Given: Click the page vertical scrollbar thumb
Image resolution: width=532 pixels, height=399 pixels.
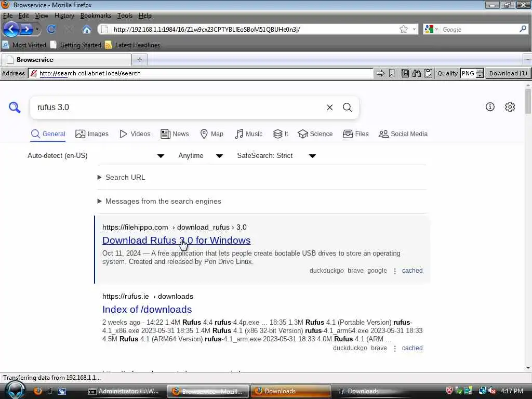Looking at the screenshot, I should tap(528, 101).
